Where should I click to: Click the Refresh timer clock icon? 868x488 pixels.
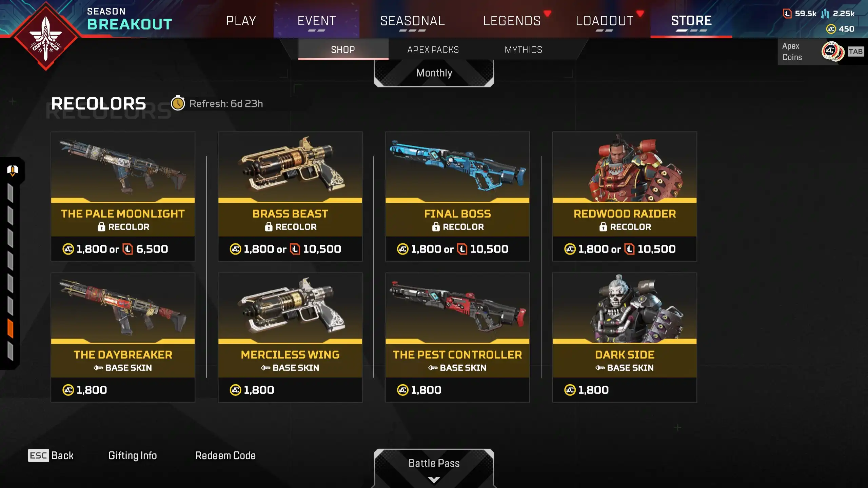tap(178, 103)
